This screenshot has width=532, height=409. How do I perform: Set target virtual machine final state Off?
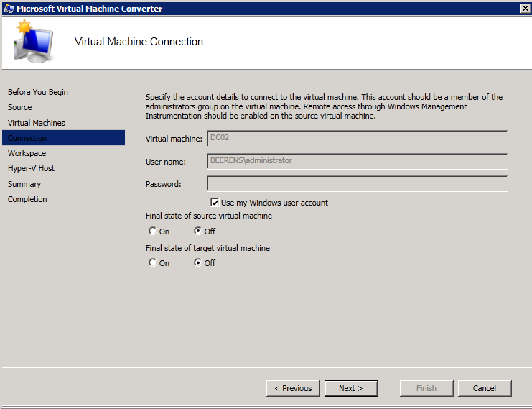pyautogui.click(x=198, y=262)
